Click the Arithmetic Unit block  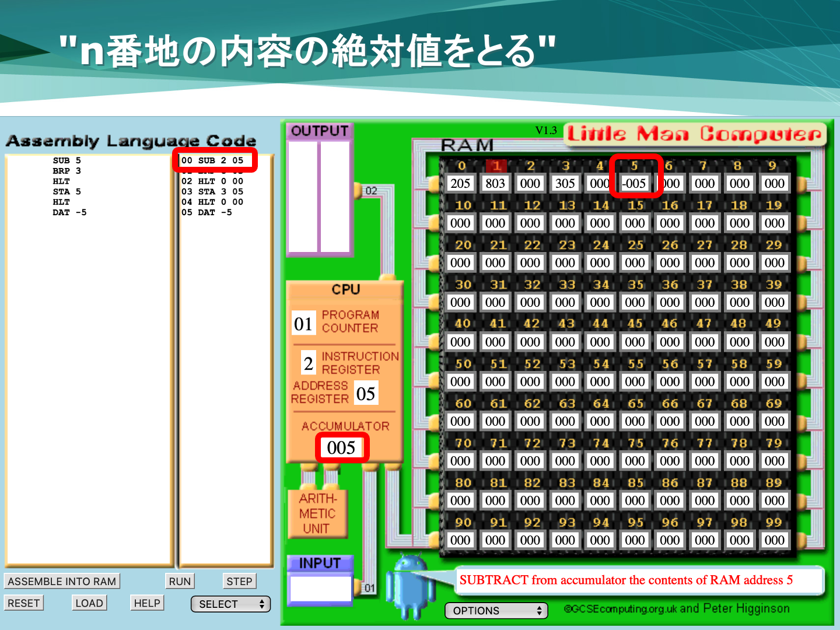[x=317, y=513]
